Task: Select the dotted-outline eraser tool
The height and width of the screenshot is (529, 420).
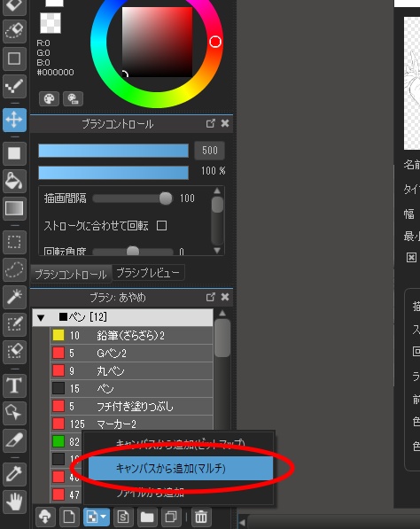Action: [14, 31]
